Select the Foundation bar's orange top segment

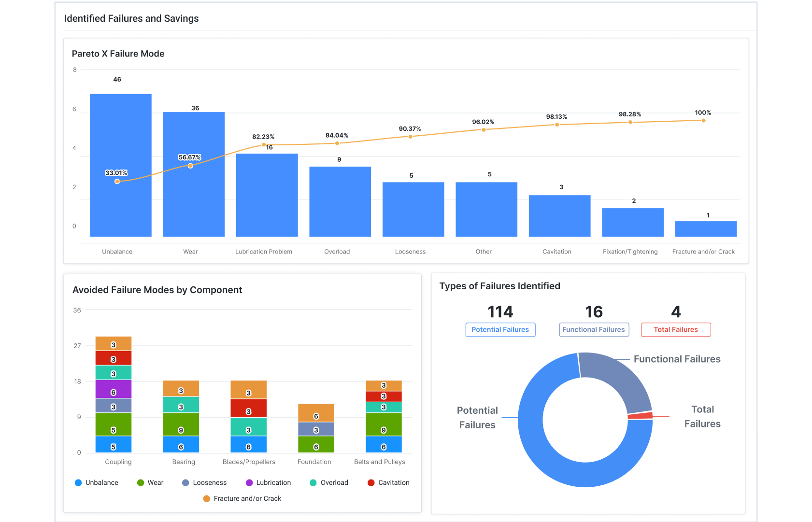click(316, 412)
